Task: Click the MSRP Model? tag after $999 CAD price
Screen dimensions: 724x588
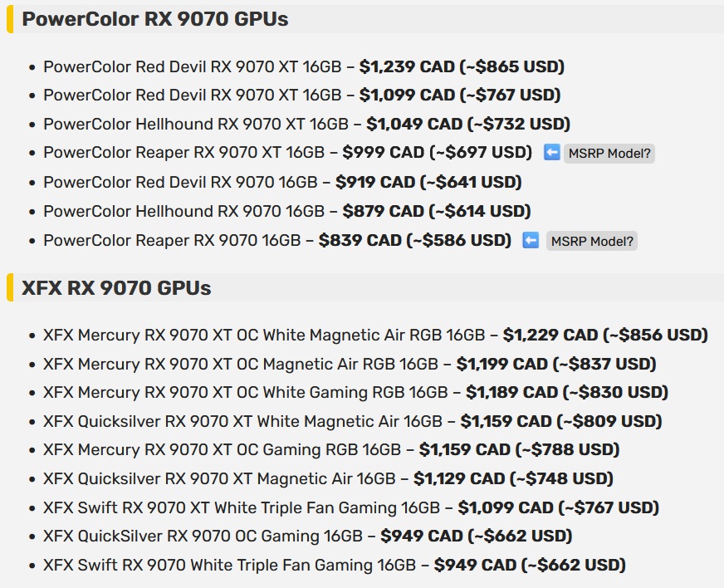Action: 609,154
